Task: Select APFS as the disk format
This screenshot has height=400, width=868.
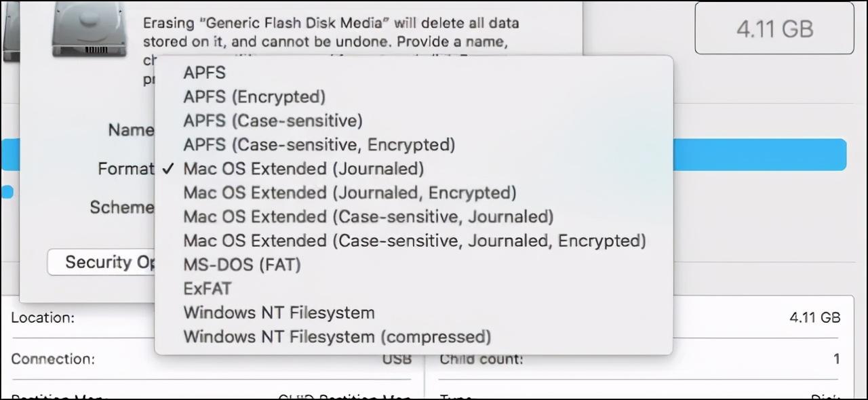Action: pyautogui.click(x=203, y=73)
